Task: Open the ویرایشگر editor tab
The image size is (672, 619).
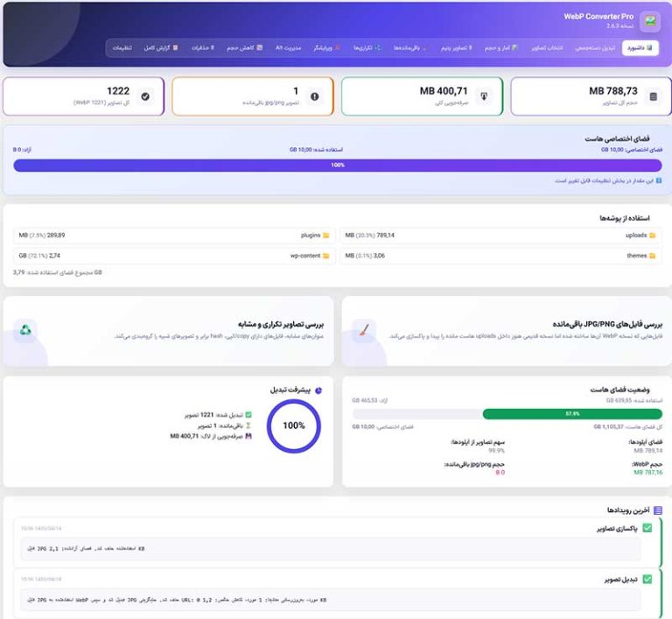Action: point(326,48)
